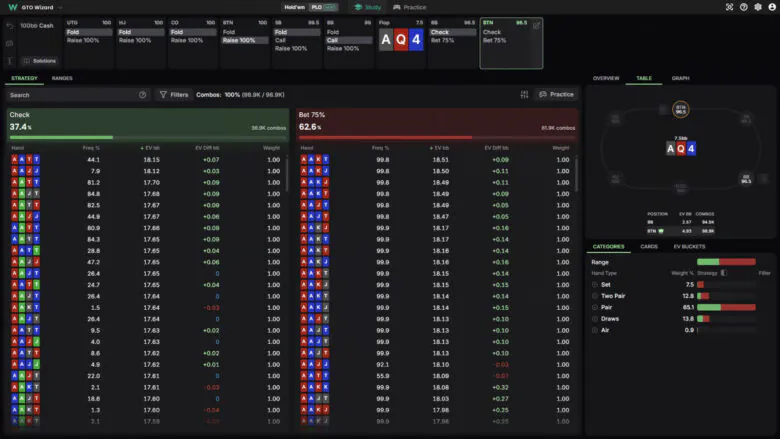This screenshot has height=439, width=780.
Task: Select Bet row with frequency 92.1
Action: 435,364
